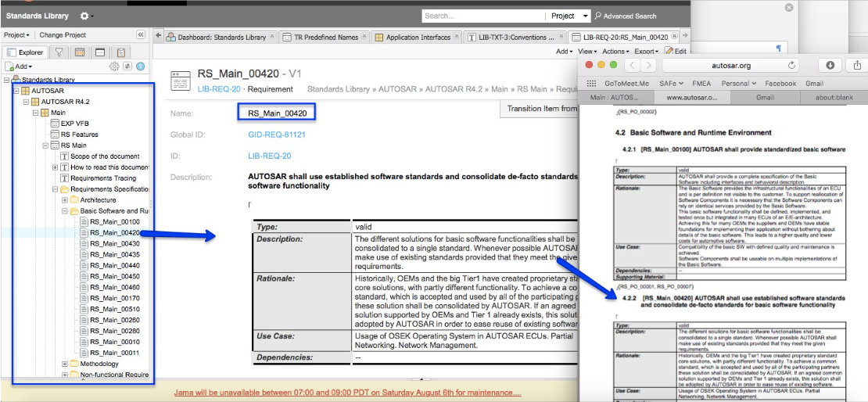Reload the autosar.org page in Safari
The width and height of the screenshot is (868, 402).
pyautogui.click(x=791, y=66)
